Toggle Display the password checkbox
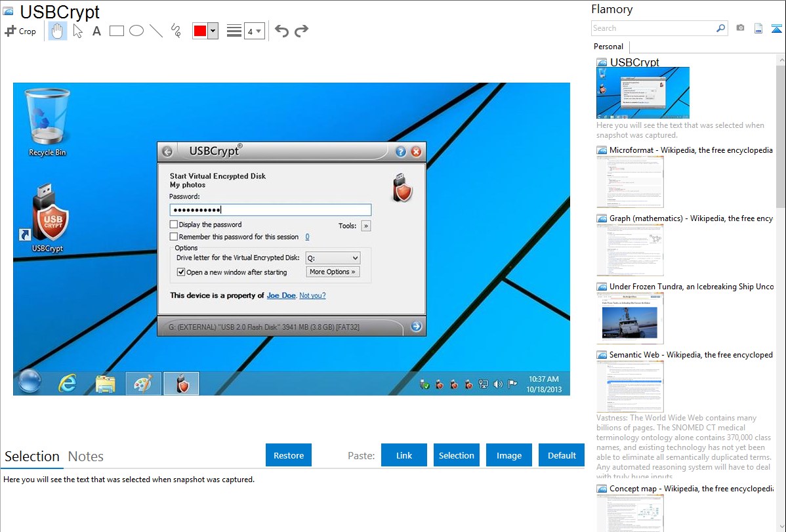 173,224
